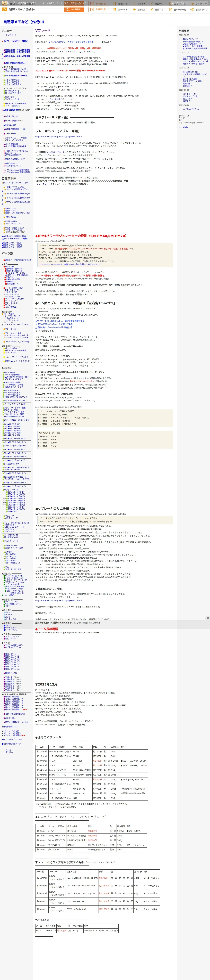Open トップページ in the menu sidebar

click(x=11, y=35)
